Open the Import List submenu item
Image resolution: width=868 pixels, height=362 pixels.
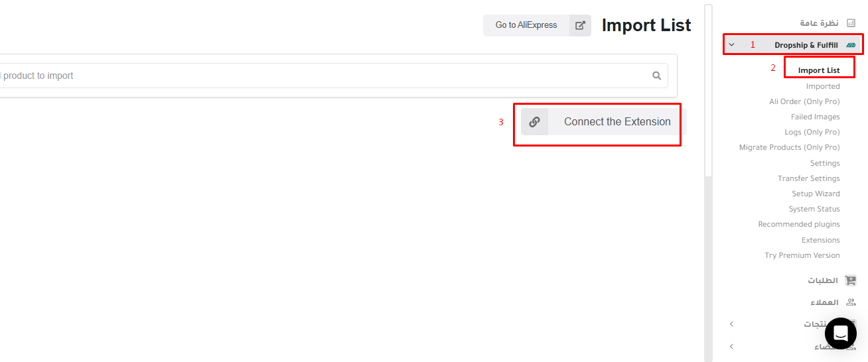click(x=819, y=70)
